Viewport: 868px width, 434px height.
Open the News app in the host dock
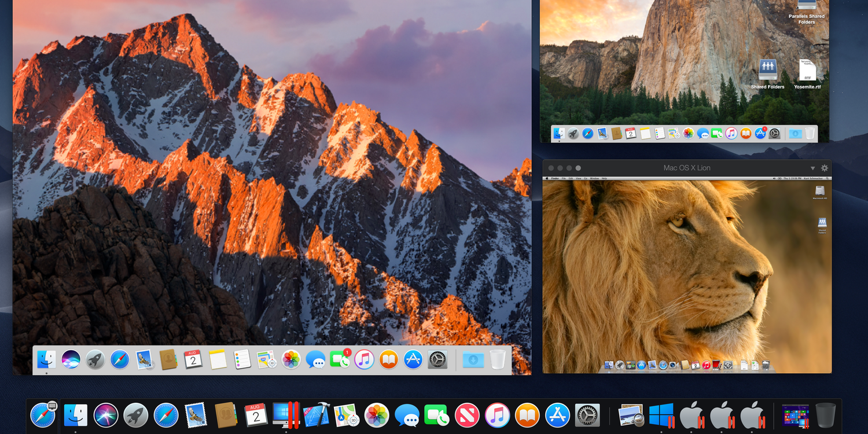coord(466,415)
